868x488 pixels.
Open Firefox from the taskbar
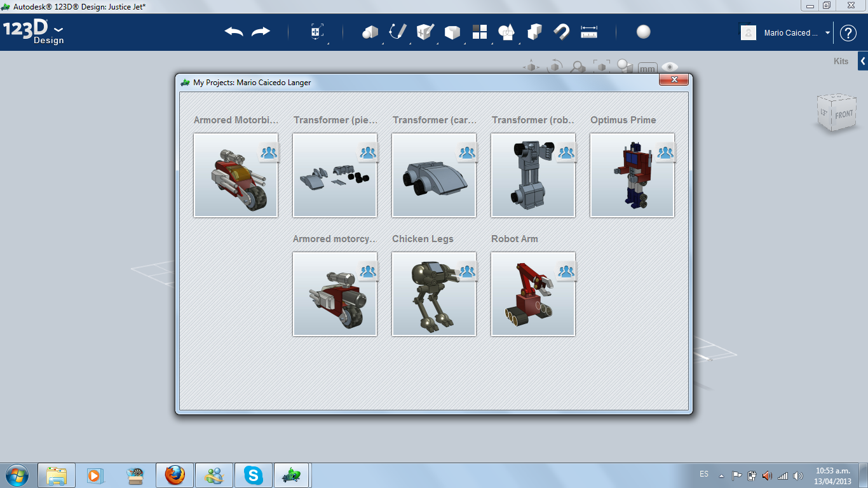coord(174,475)
